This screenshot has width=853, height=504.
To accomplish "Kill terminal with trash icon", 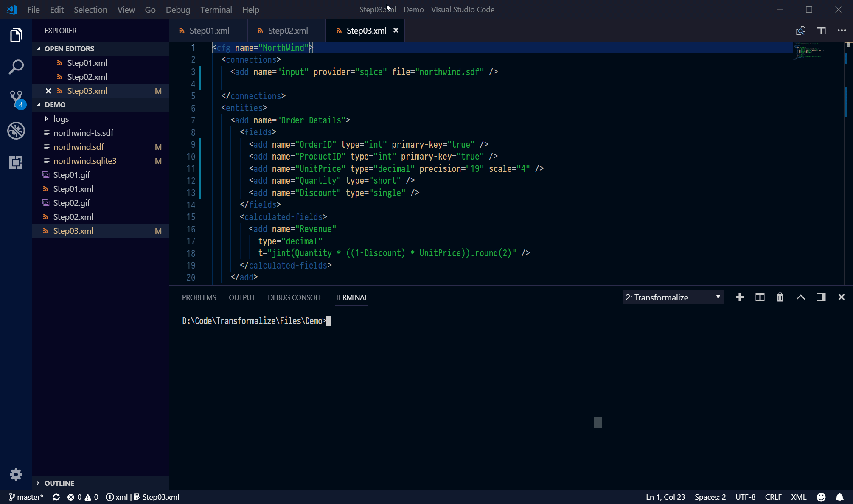I will (780, 297).
